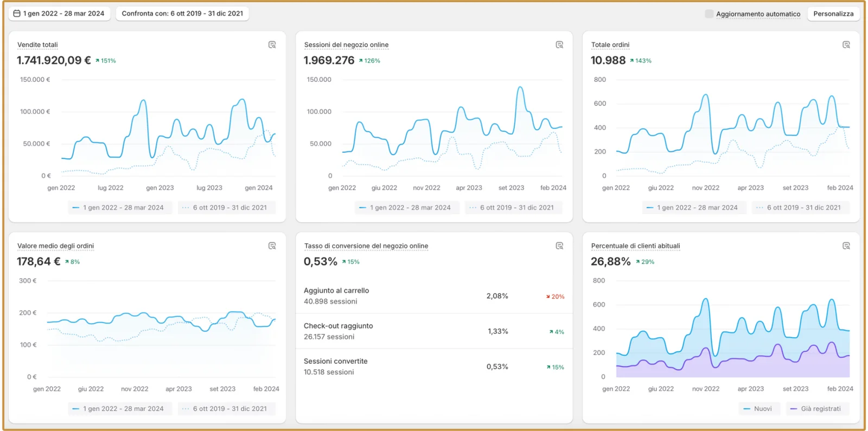Open the report icon on Valore medio degli ordini card
Image resolution: width=868 pixels, height=431 pixels.
[x=272, y=246]
